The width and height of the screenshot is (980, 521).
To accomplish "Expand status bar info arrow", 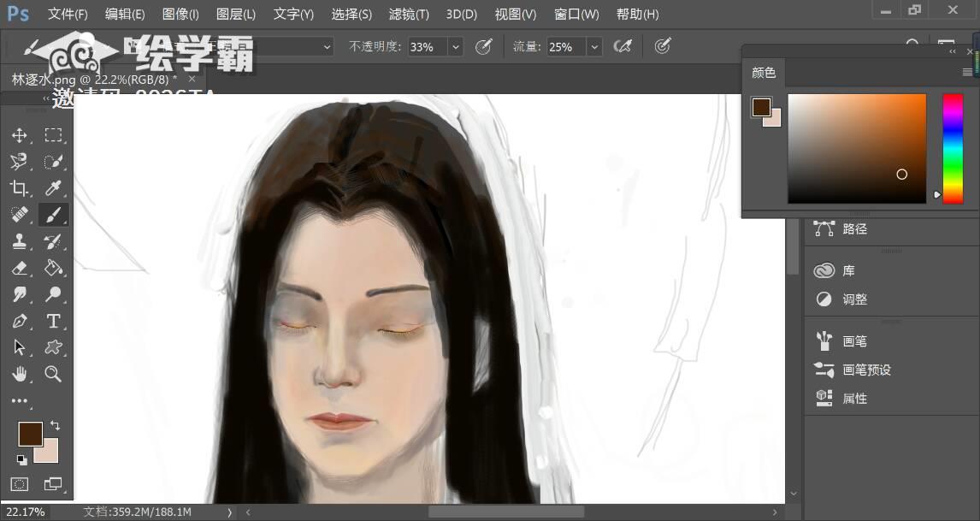I will (x=229, y=512).
